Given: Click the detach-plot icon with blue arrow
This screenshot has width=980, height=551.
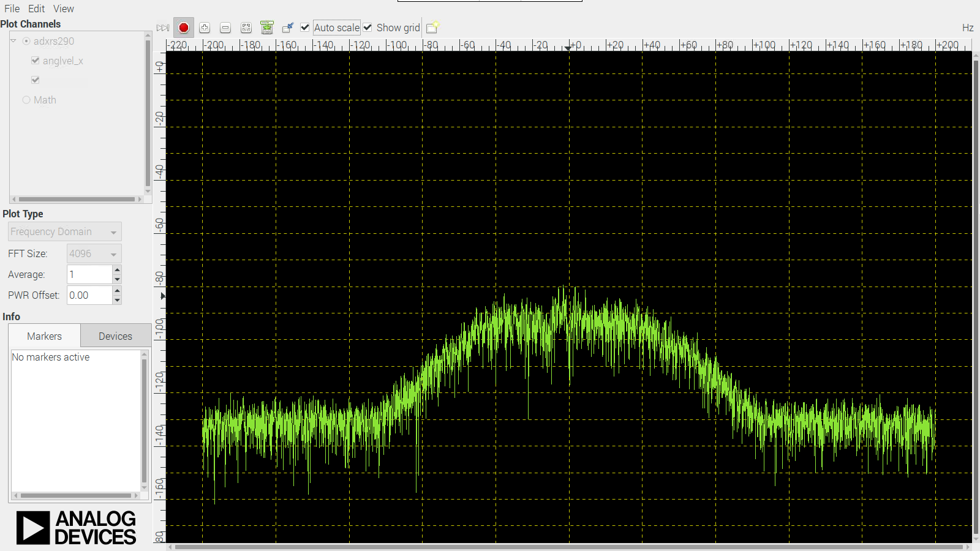Looking at the screenshot, I should [x=288, y=28].
